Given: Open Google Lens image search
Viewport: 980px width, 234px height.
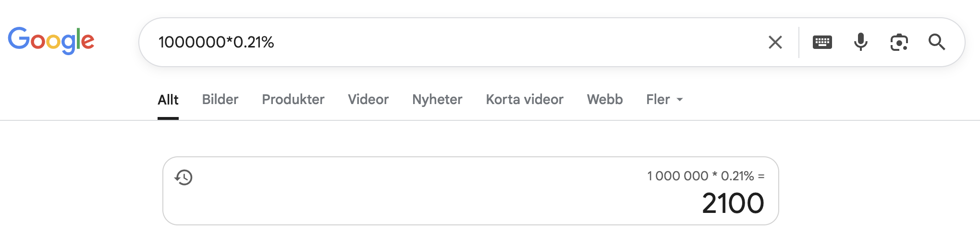Looking at the screenshot, I should [x=899, y=42].
